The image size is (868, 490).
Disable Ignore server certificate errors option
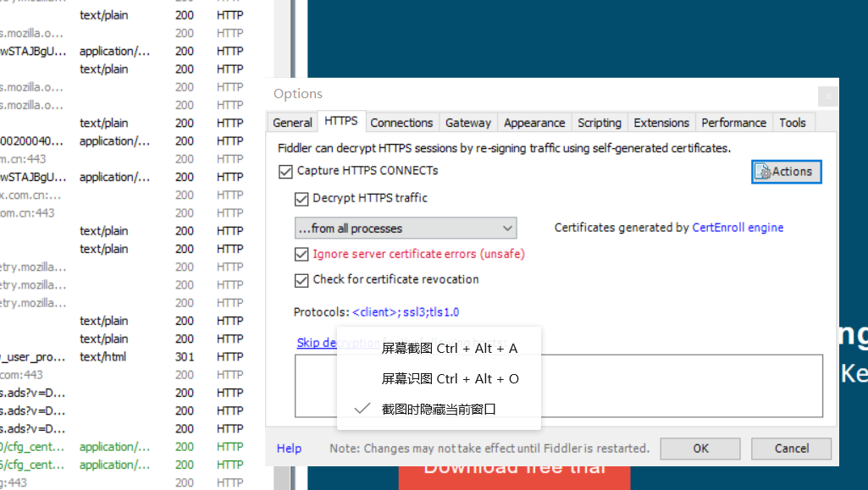tap(301, 255)
